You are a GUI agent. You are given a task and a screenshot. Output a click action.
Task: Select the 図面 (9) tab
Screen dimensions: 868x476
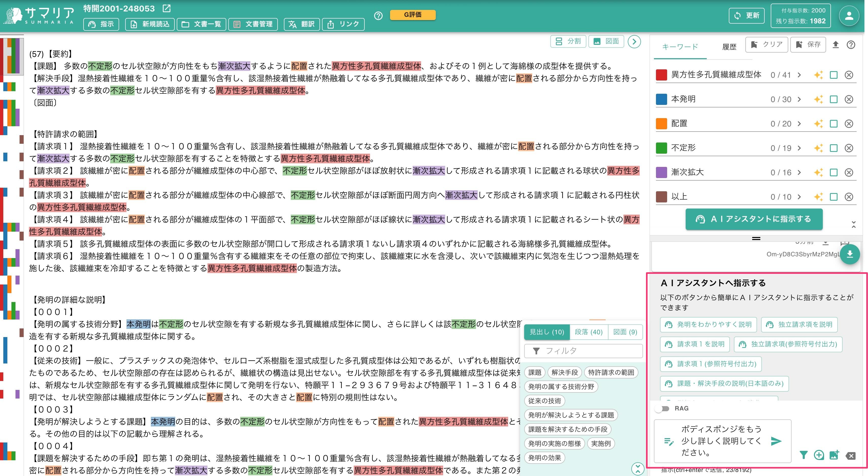pyautogui.click(x=625, y=332)
